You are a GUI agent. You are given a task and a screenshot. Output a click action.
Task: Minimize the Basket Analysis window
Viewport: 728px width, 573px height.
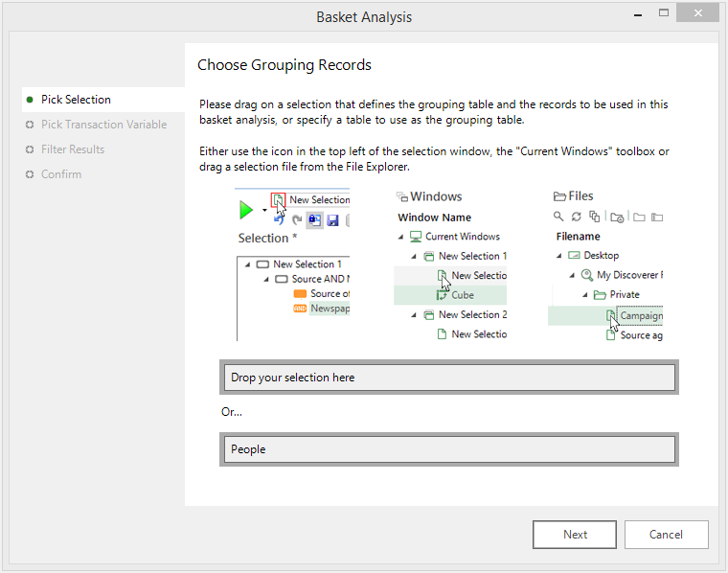pyautogui.click(x=638, y=15)
